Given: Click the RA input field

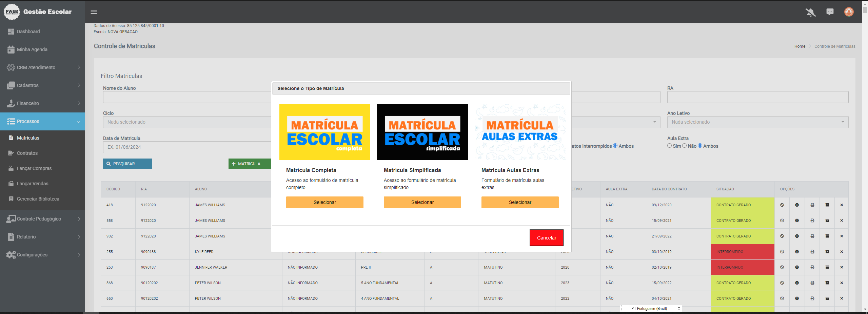Looking at the screenshot, I should (x=757, y=97).
